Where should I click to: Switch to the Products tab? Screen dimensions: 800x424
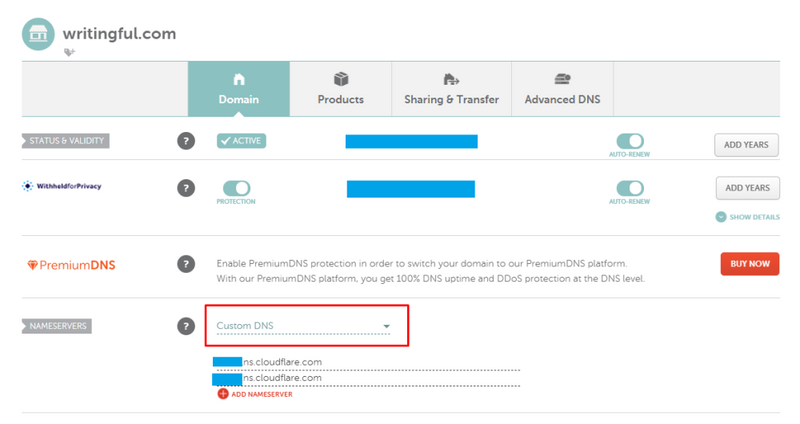pyautogui.click(x=341, y=89)
